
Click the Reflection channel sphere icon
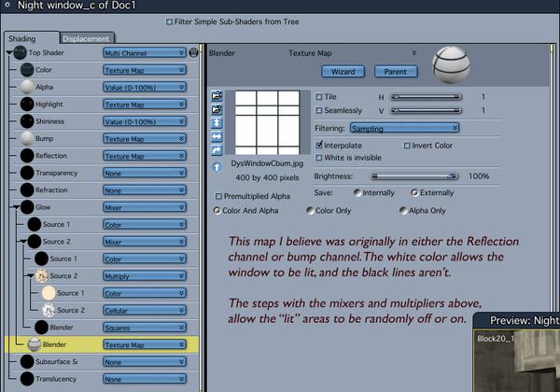[x=27, y=155]
